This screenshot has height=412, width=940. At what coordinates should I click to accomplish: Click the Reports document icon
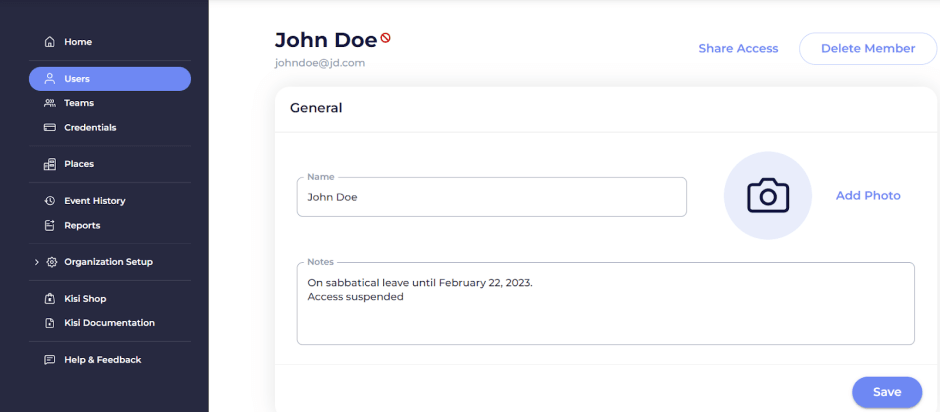(x=50, y=225)
